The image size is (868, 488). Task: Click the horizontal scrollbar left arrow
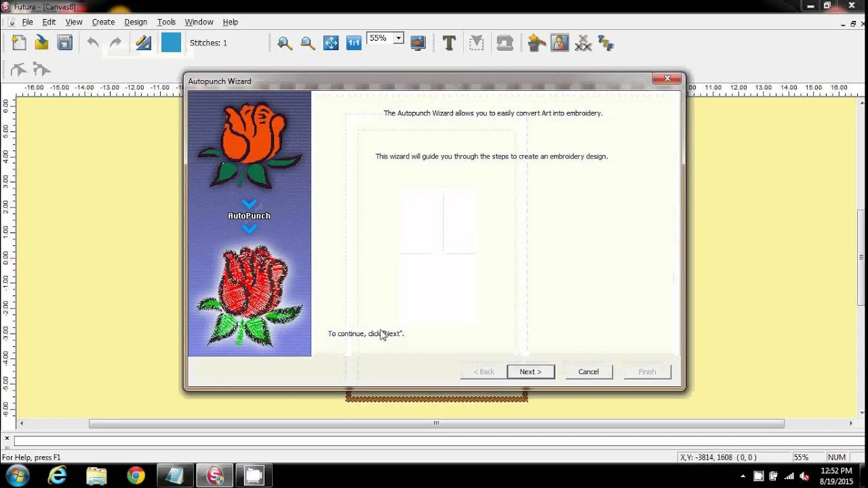pos(22,424)
